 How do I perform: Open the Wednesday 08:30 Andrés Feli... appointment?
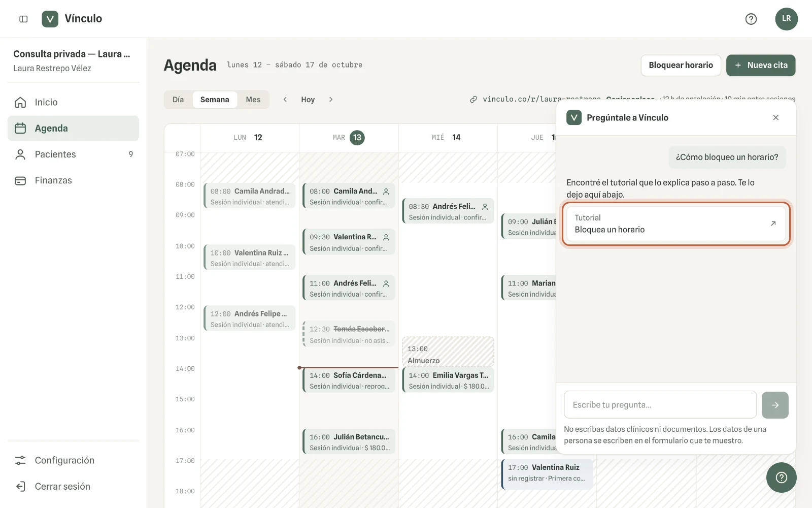point(448,211)
